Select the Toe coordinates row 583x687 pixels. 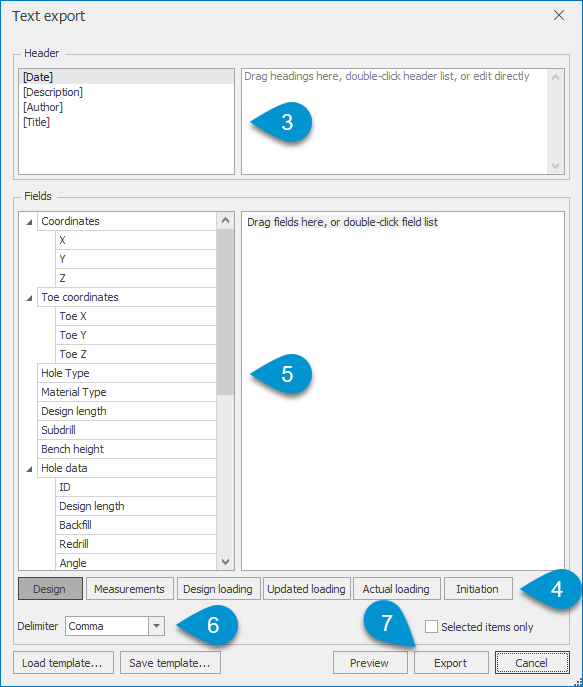click(x=127, y=297)
